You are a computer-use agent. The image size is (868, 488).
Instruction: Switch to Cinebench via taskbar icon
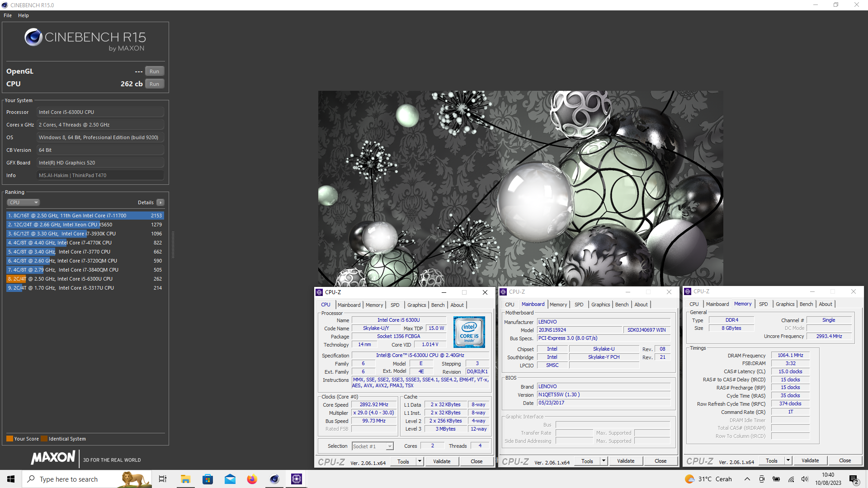tap(274, 479)
